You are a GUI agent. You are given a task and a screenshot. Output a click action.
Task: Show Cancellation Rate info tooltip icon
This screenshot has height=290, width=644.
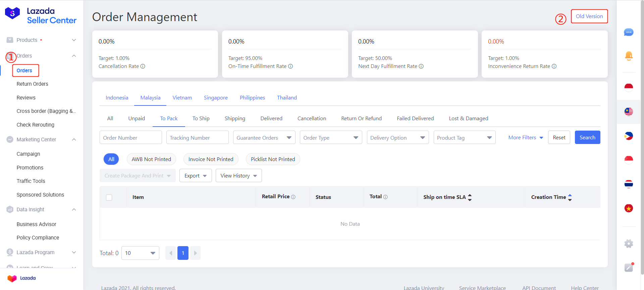(143, 66)
